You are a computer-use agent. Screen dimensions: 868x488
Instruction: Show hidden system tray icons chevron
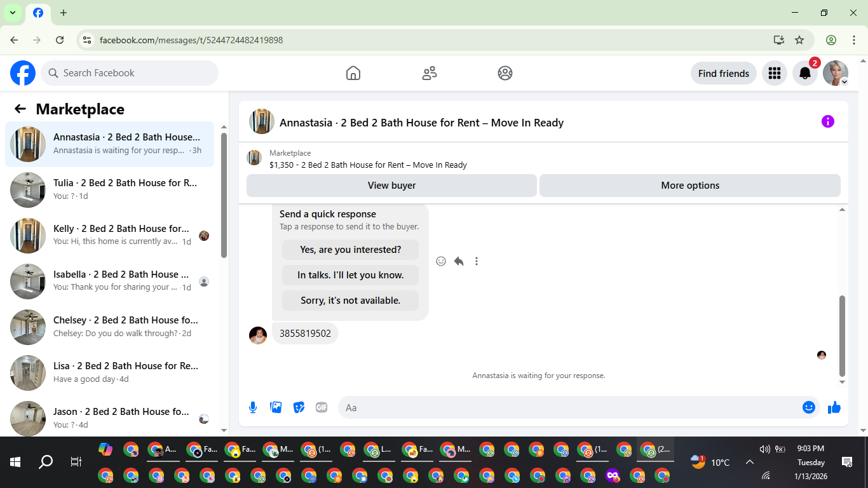750,462
